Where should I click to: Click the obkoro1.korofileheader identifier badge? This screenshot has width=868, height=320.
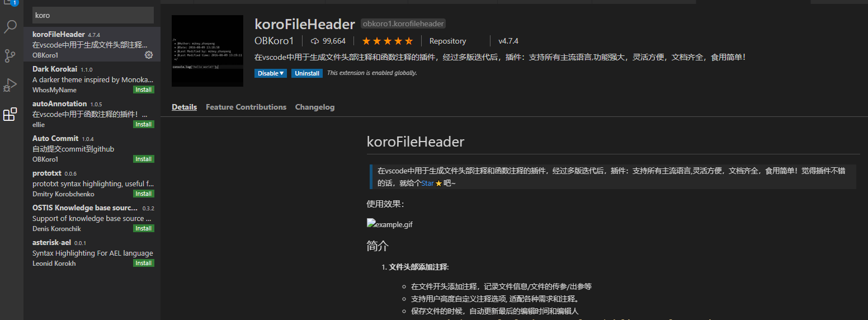coord(403,24)
